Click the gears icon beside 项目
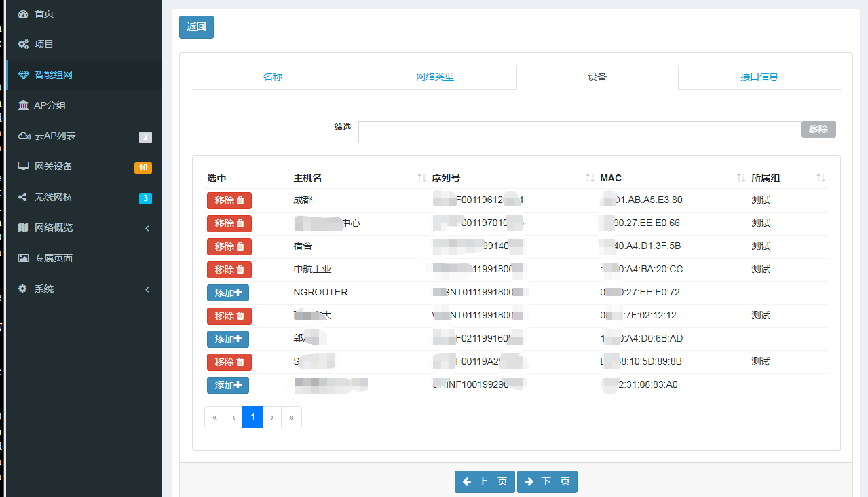The width and height of the screenshot is (868, 497). (x=23, y=44)
